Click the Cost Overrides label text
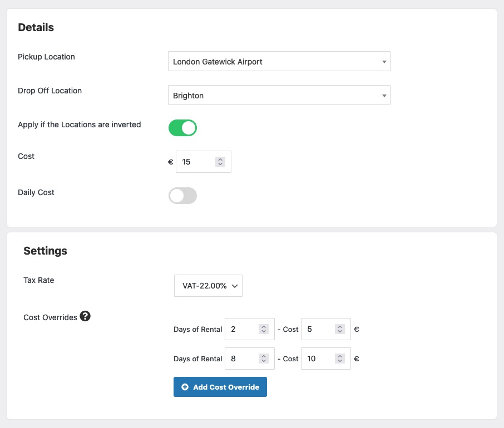504x428 pixels. [50, 317]
